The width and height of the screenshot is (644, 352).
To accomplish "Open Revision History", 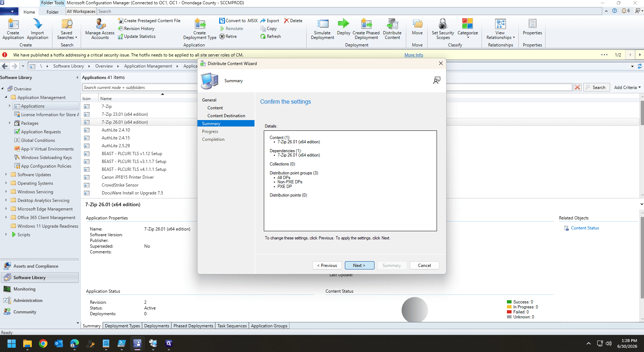I will click(136, 29).
